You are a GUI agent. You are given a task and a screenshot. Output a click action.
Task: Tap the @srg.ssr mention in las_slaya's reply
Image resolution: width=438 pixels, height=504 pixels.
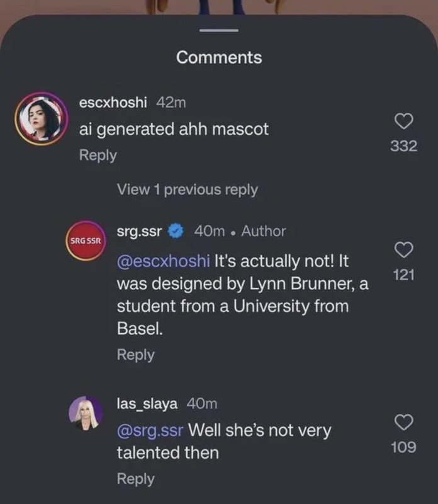click(150, 430)
